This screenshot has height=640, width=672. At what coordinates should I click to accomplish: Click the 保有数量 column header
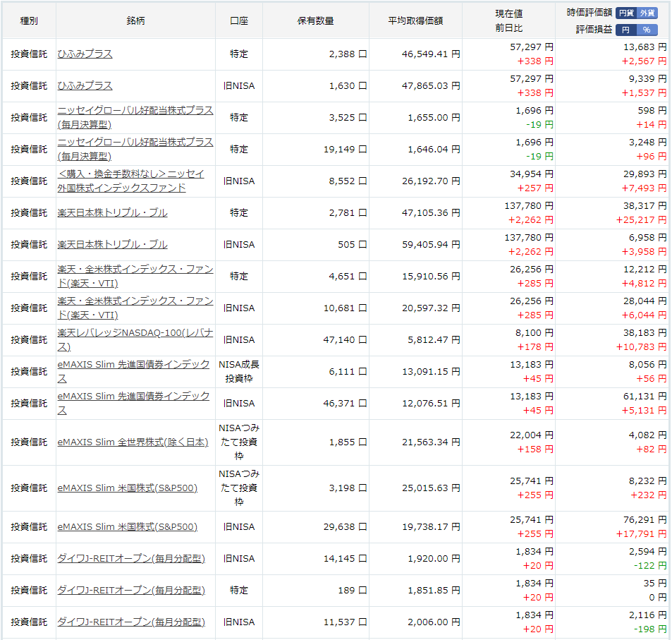coord(315,20)
